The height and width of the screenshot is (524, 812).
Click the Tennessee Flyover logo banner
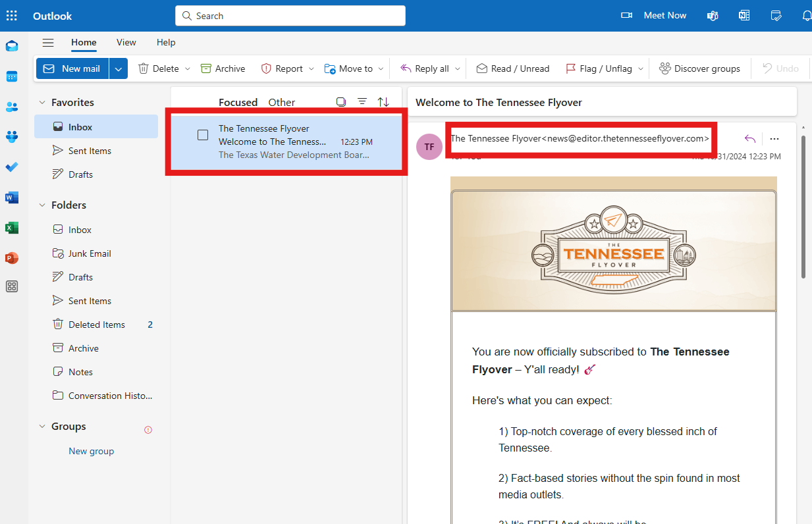coord(614,251)
